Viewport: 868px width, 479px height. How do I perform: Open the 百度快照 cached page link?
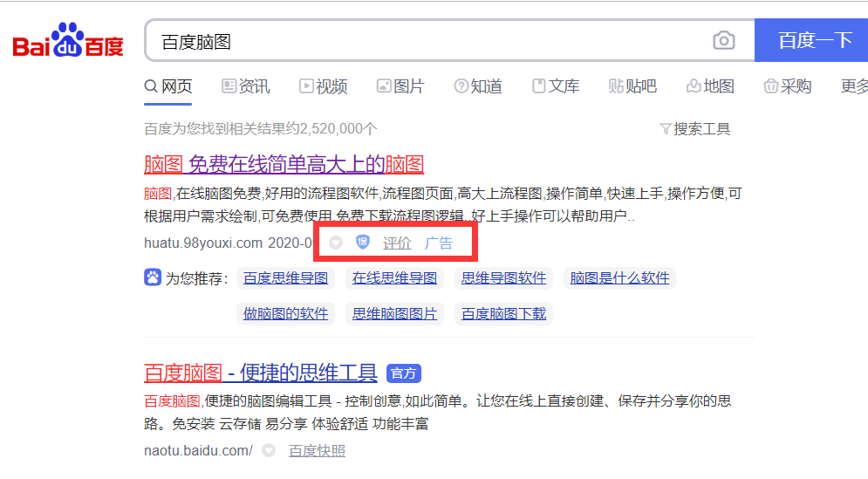click(317, 451)
